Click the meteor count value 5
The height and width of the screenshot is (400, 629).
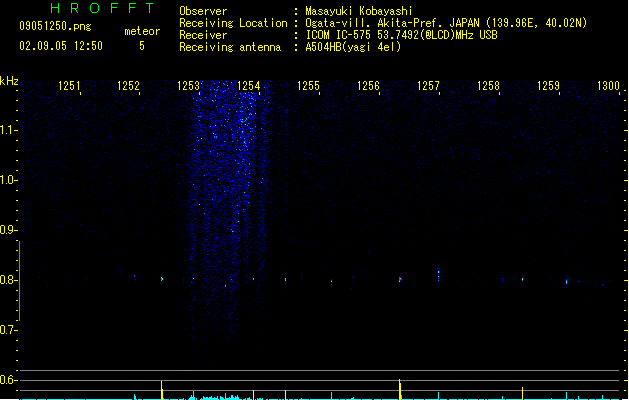click(x=142, y=46)
